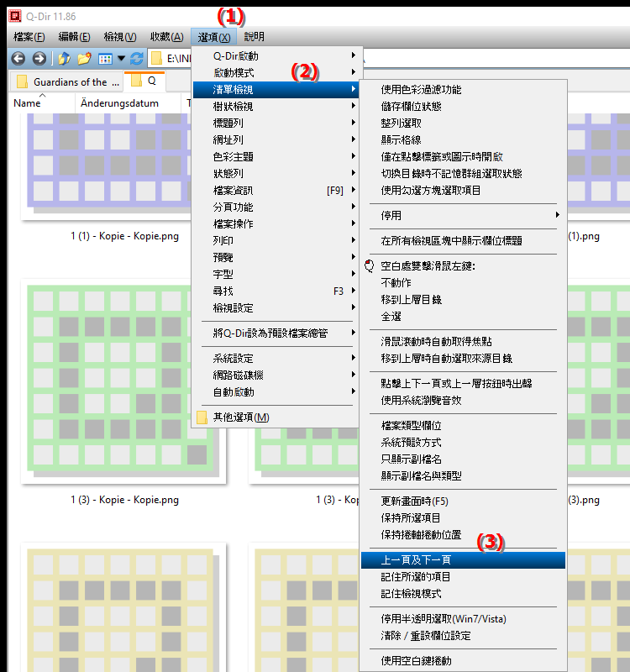Viewport: 630px width, 672px height.
Task: Click 其他選項(M) menu entry
Action: 276,417
